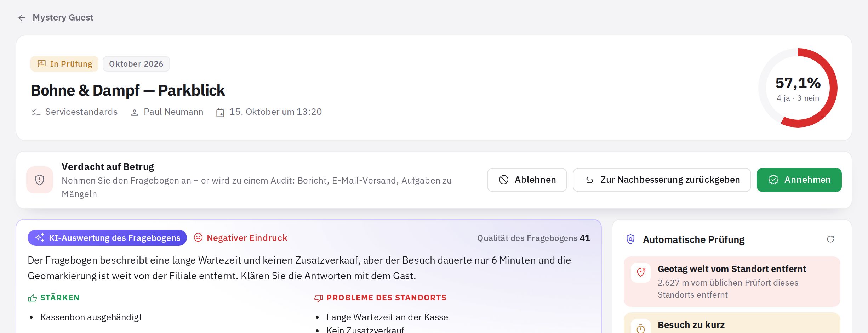Click the thumbs-down icon by PROBLEME DES STANDORTS
The image size is (868, 333).
coord(319,298)
